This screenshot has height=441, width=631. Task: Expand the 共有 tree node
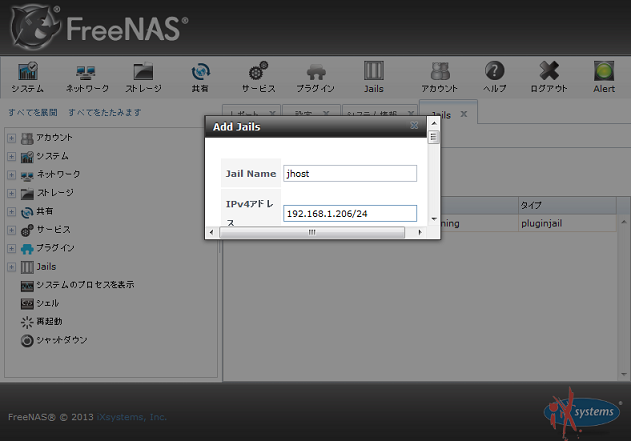tap(11, 212)
